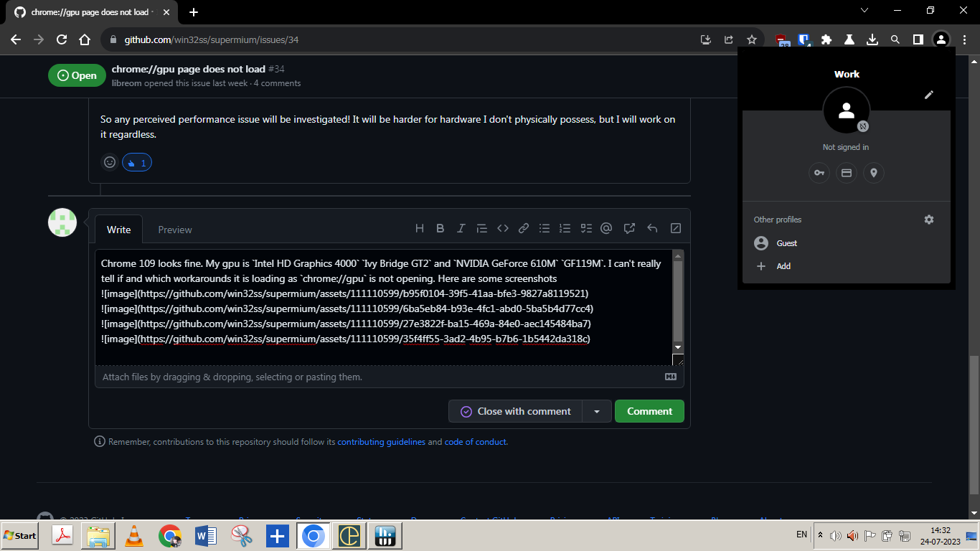Open the contributing guidelines link
Screen dimensions: 980x551
[x=381, y=442]
